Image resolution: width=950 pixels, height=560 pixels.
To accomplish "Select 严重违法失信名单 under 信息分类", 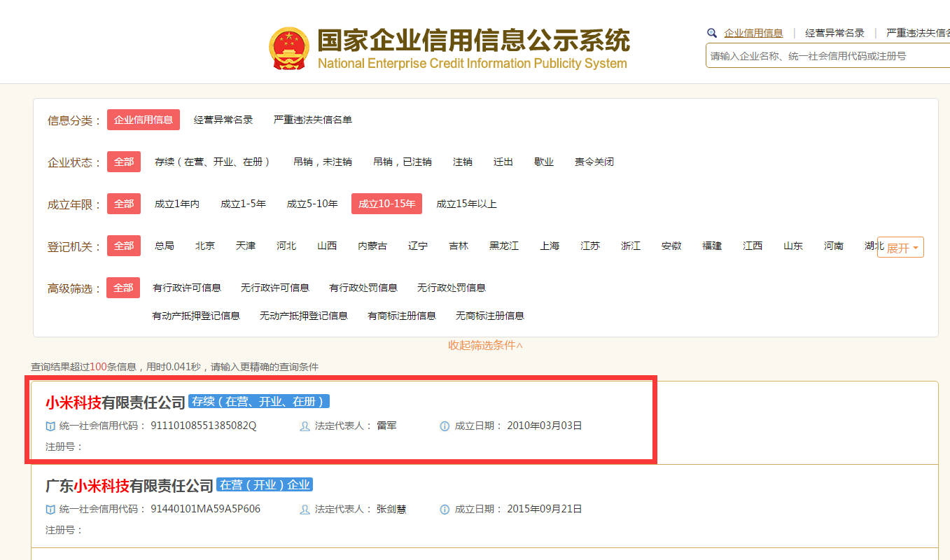I will point(313,120).
